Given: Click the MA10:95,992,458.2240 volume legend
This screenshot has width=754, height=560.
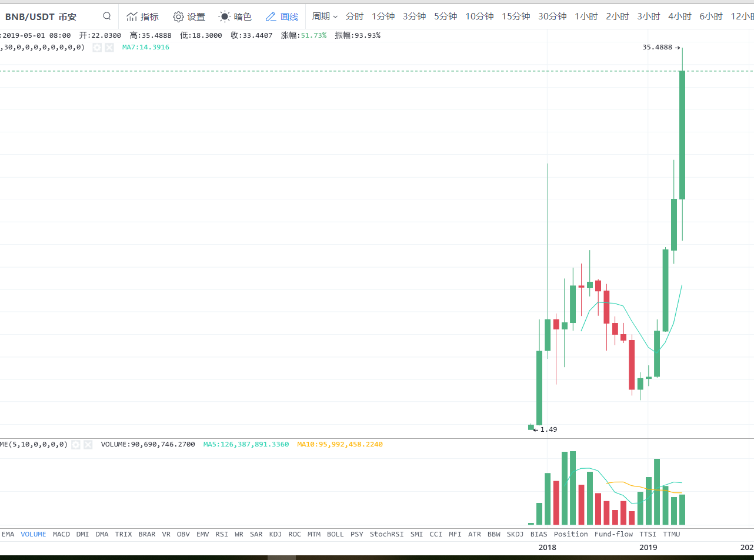Looking at the screenshot, I should click(340, 445).
